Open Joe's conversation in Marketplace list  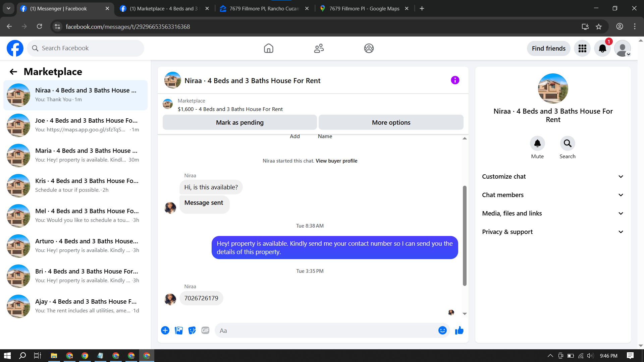75,125
